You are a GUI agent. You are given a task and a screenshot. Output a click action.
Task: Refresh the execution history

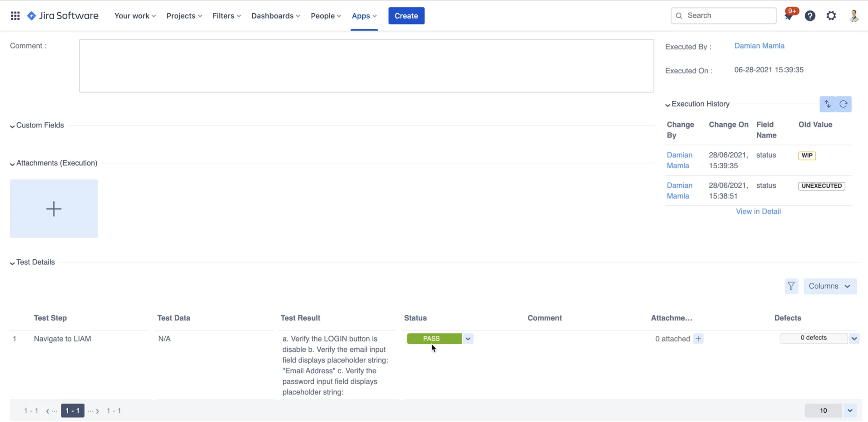pyautogui.click(x=844, y=104)
